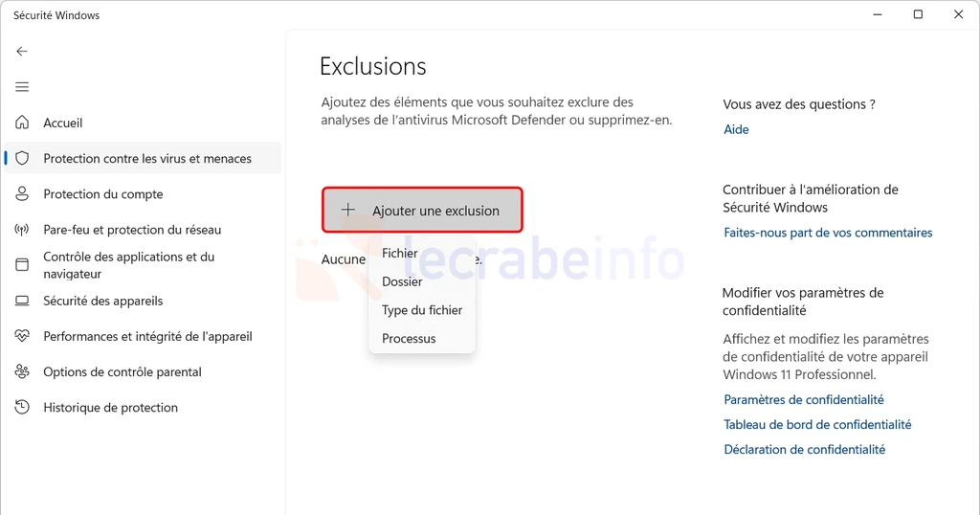Open the Aide help link
The width and height of the screenshot is (980, 515).
tap(736, 129)
